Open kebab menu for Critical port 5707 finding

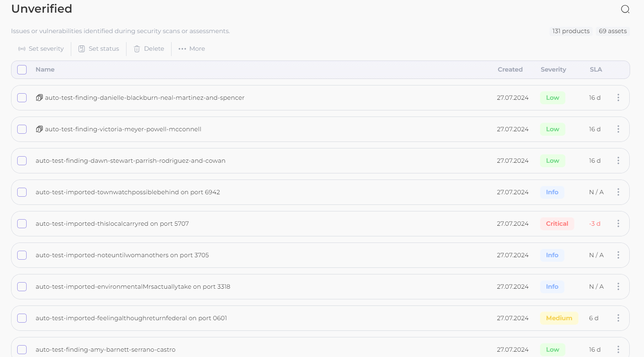point(618,224)
